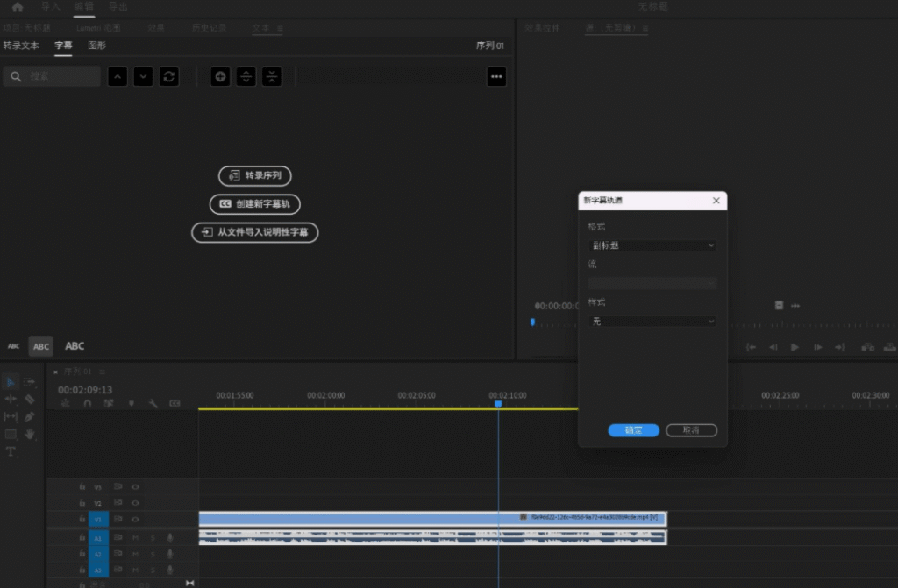Screen dimensions: 898x588
Task: Click timeline caption track CC options
Action: click(175, 404)
